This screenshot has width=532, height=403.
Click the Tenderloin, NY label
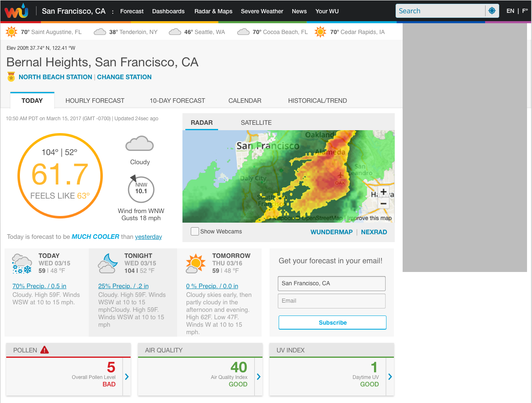[x=138, y=32]
